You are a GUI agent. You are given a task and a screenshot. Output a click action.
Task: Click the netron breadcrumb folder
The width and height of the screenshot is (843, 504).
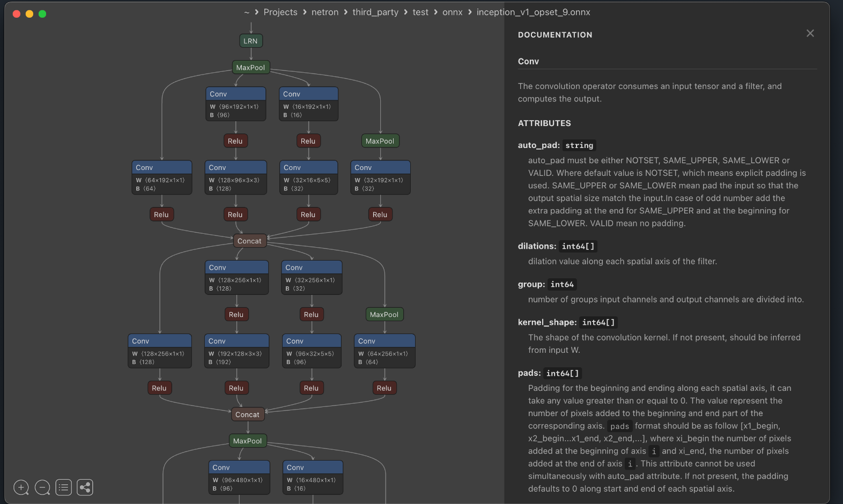[325, 12]
